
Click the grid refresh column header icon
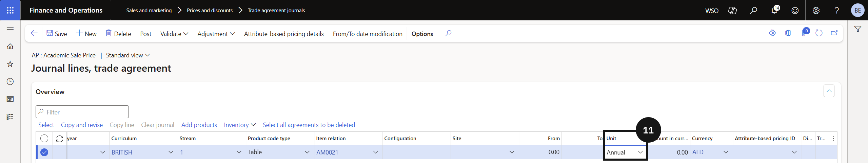tap(60, 139)
